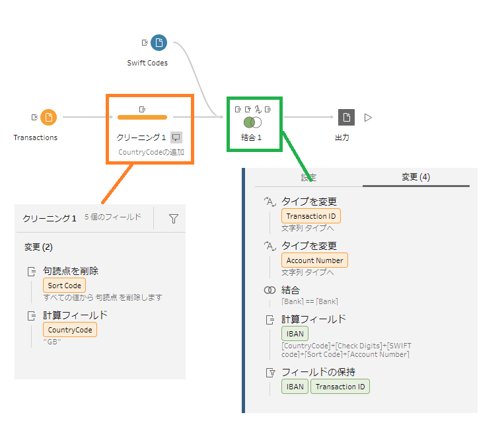504x425 pixels.
Task: Select the クリーニング 1 clean step bar
Action: coord(142,118)
